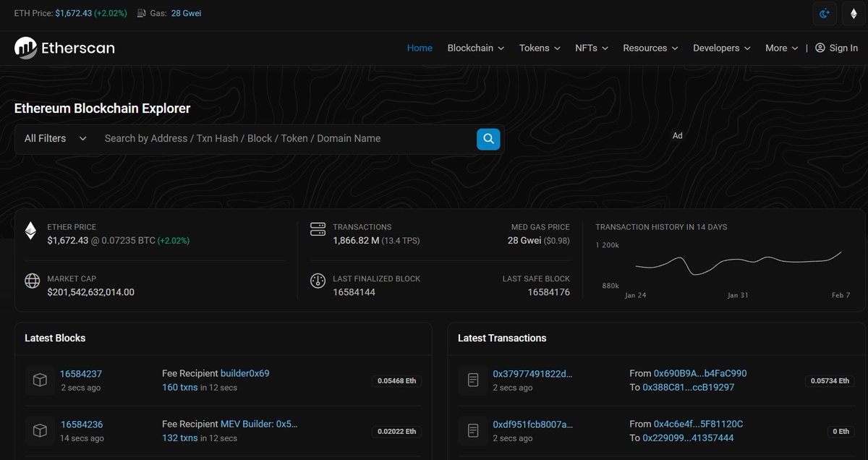Go to the Home tab
The height and width of the screenshot is (460, 868).
pos(420,48)
